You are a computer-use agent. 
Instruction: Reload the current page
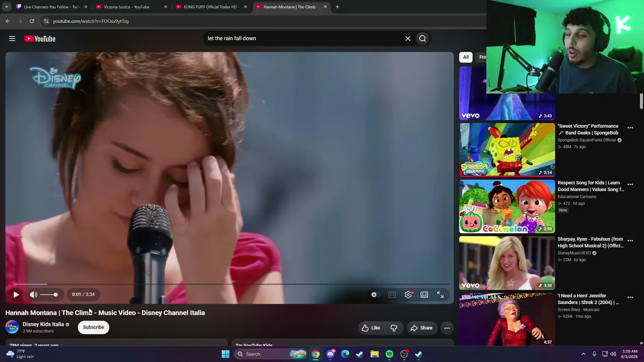coord(32,21)
